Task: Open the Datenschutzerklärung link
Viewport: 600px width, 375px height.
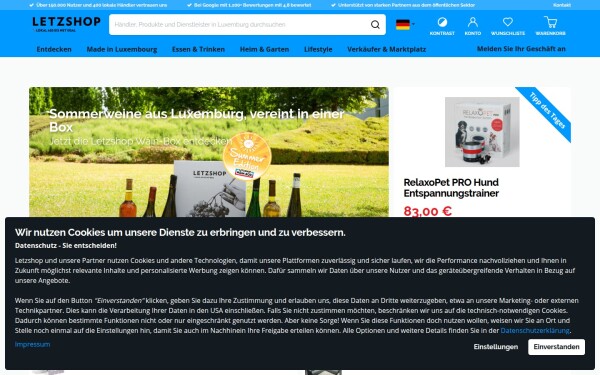Action: point(535,330)
